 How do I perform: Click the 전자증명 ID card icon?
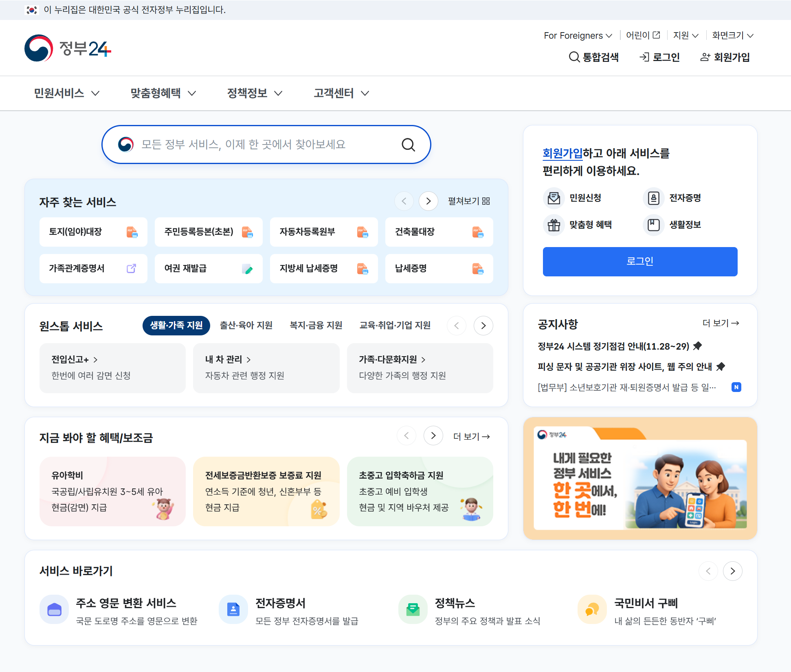pos(653,198)
